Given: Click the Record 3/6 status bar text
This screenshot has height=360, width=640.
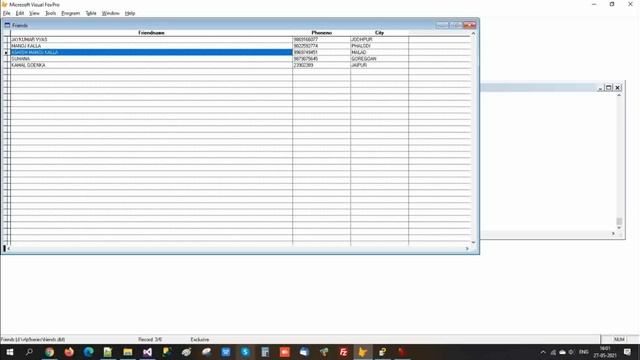Looking at the screenshot, I should (x=150, y=340).
